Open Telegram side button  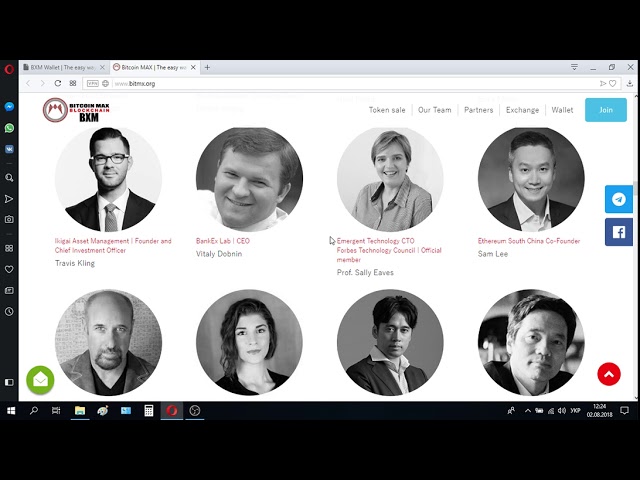pyautogui.click(x=619, y=199)
